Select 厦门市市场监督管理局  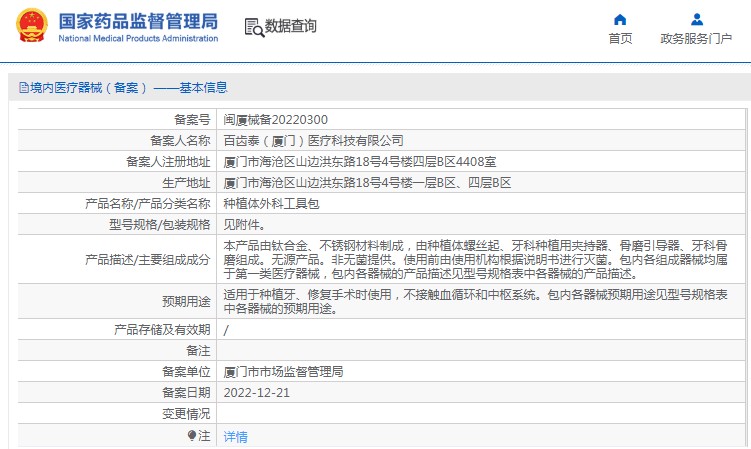pyautogui.click(x=284, y=372)
